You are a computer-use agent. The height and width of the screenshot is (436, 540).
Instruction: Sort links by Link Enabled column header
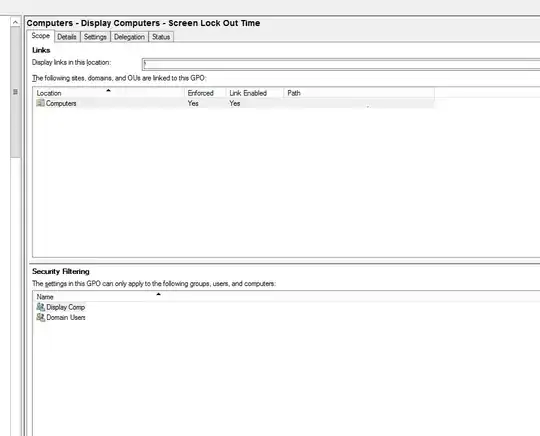pyautogui.click(x=255, y=93)
